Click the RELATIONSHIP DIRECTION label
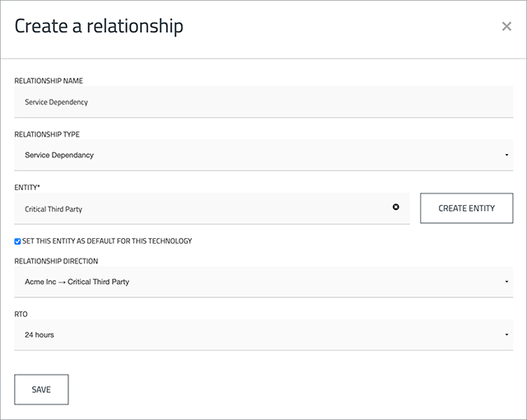527x420 pixels. click(56, 261)
